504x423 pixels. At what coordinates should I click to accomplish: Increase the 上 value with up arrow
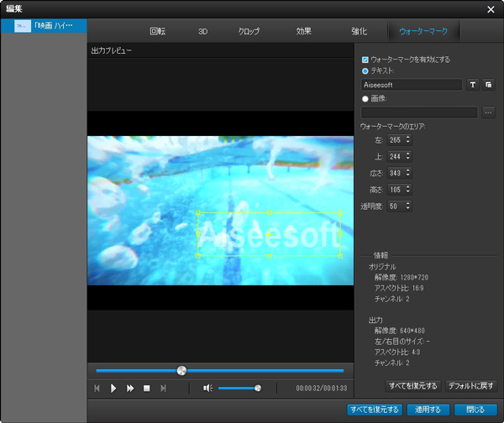point(408,154)
